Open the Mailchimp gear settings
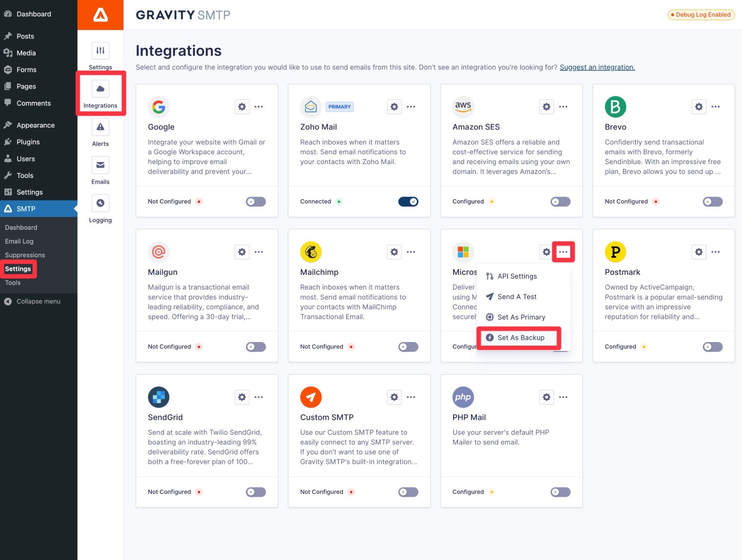This screenshot has width=742, height=560. 394,252
